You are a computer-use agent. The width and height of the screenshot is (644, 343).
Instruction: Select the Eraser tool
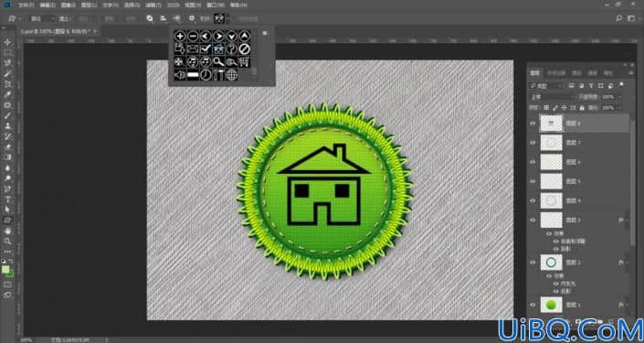click(7, 147)
